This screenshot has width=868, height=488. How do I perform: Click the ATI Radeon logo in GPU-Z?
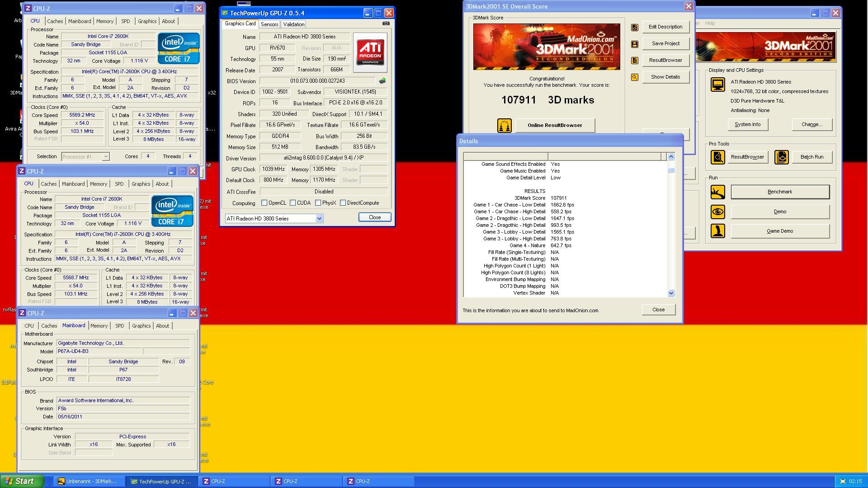tap(370, 52)
